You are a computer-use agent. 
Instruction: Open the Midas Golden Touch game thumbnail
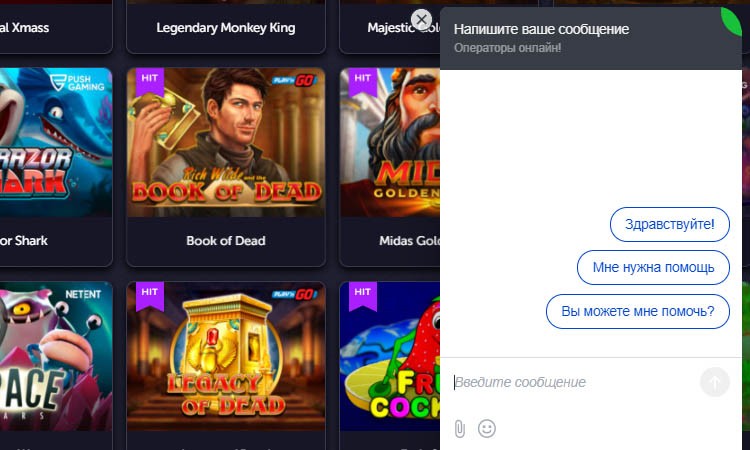pos(390,143)
